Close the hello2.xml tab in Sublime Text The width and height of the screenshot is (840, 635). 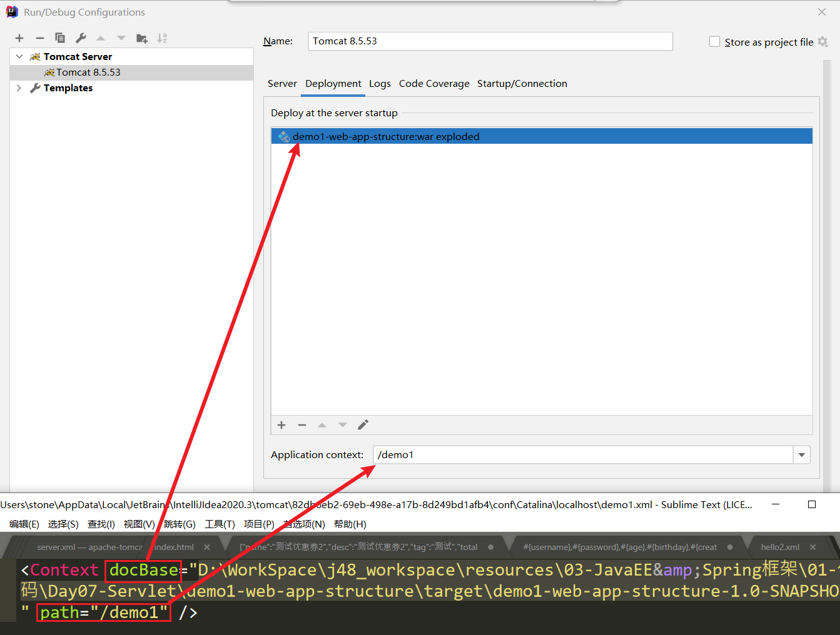tap(812, 547)
